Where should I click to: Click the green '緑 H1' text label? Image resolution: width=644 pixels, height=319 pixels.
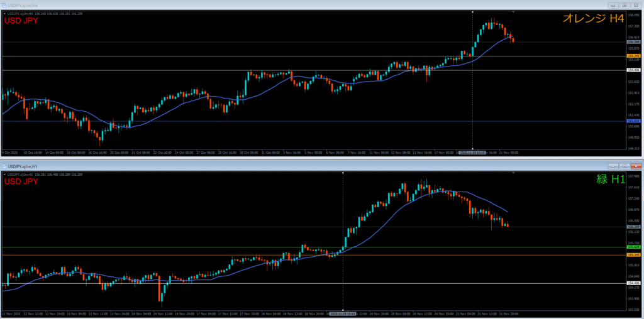point(610,180)
